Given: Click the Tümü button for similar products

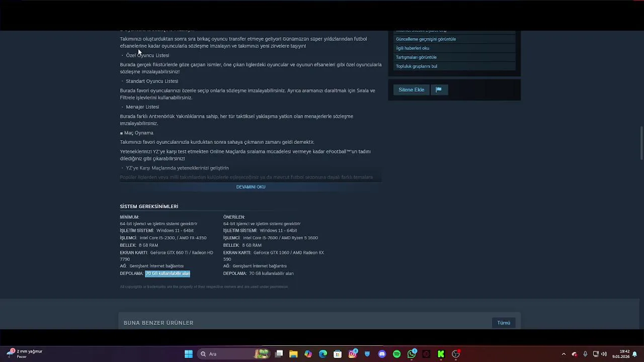Looking at the screenshot, I should (504, 323).
